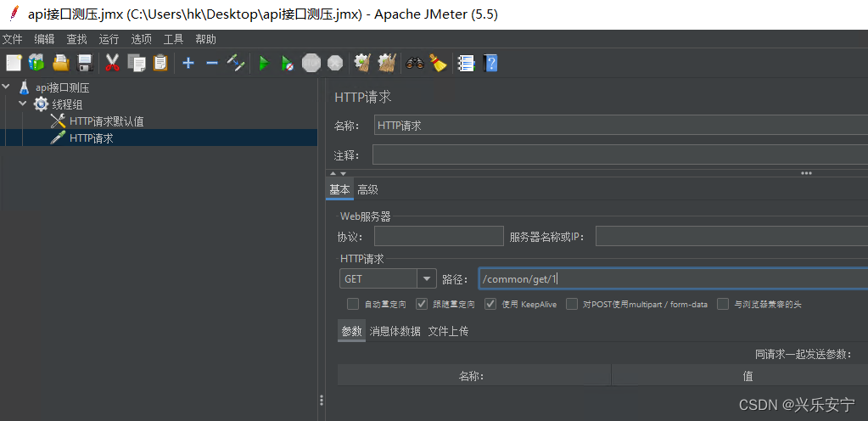This screenshot has width=868, height=421.
Task: Collapse the 线程组 tree node
Action: click(23, 104)
